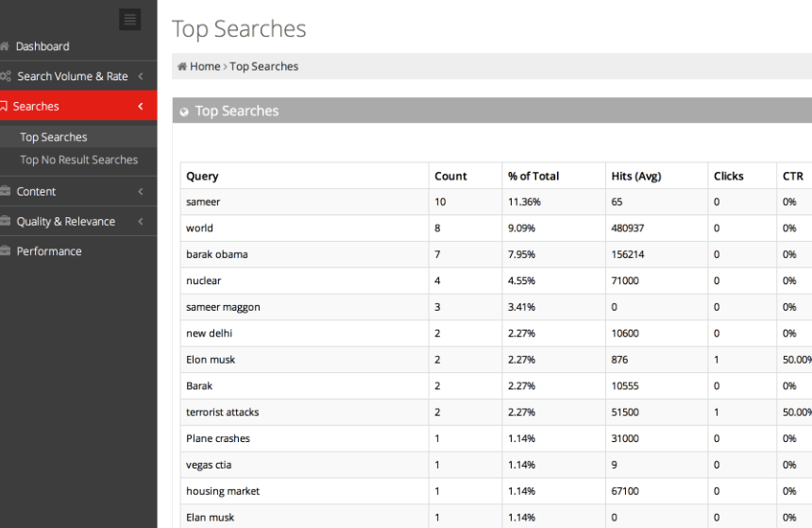This screenshot has width=812, height=528.
Task: Collapse the Searches section chevron
Action: tap(141, 106)
